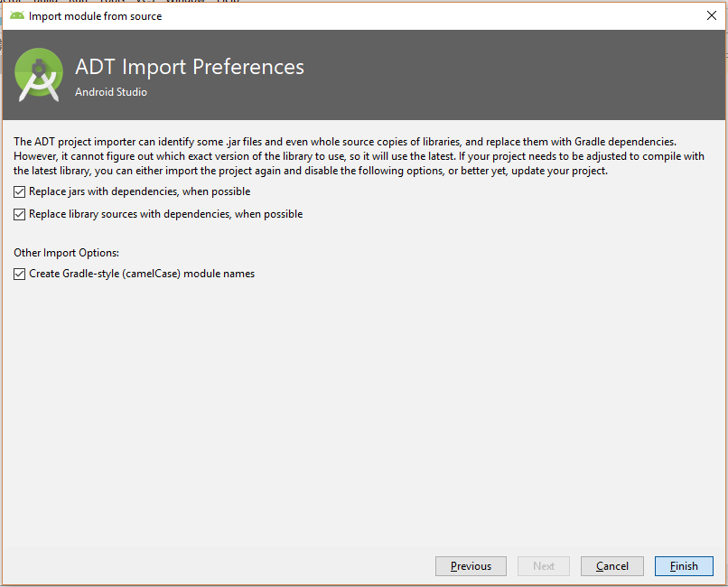Click the Android Studio droid logo

pyautogui.click(x=38, y=76)
